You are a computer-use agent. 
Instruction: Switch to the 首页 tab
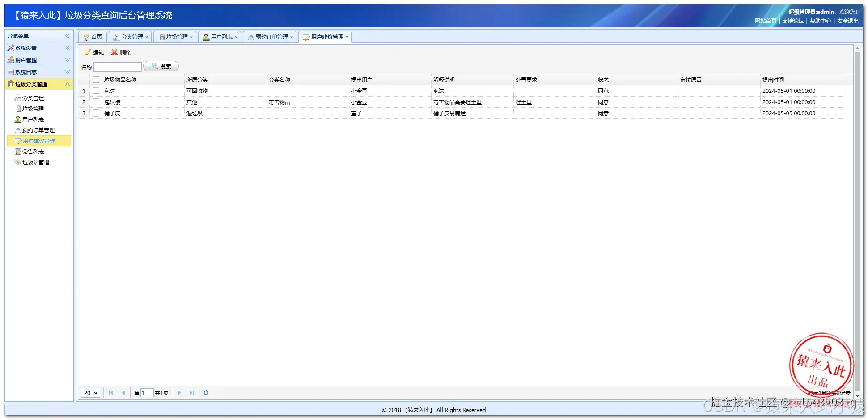(93, 37)
